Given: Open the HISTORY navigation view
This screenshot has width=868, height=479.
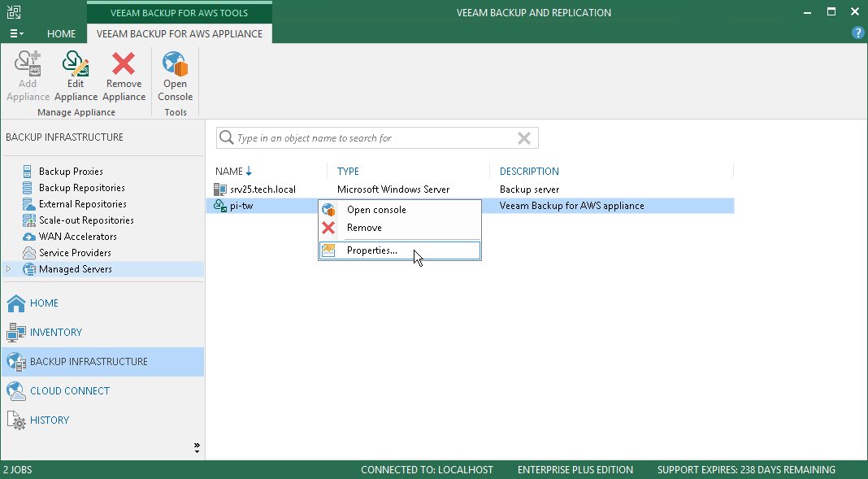Looking at the screenshot, I should [x=50, y=420].
